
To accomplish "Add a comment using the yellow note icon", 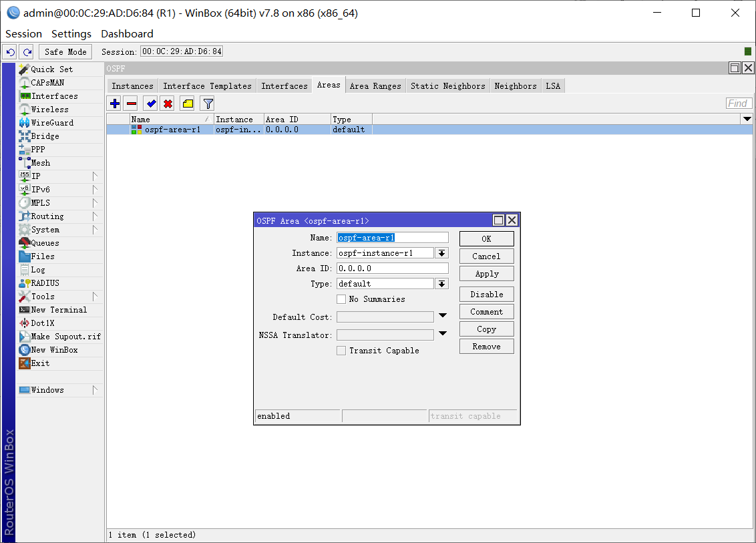I will coord(188,104).
